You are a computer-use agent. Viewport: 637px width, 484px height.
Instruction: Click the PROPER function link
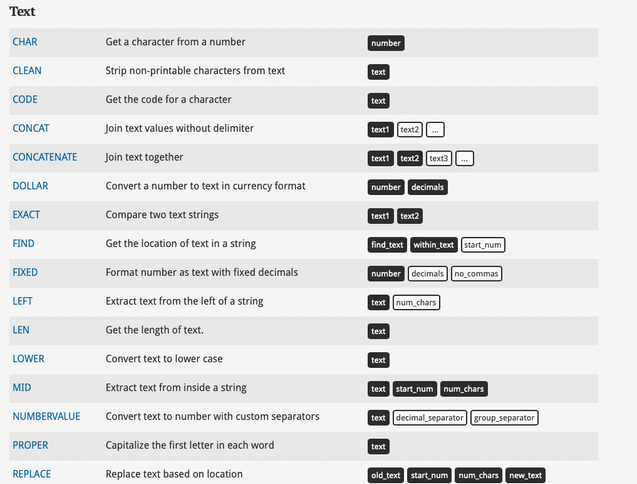(x=30, y=446)
